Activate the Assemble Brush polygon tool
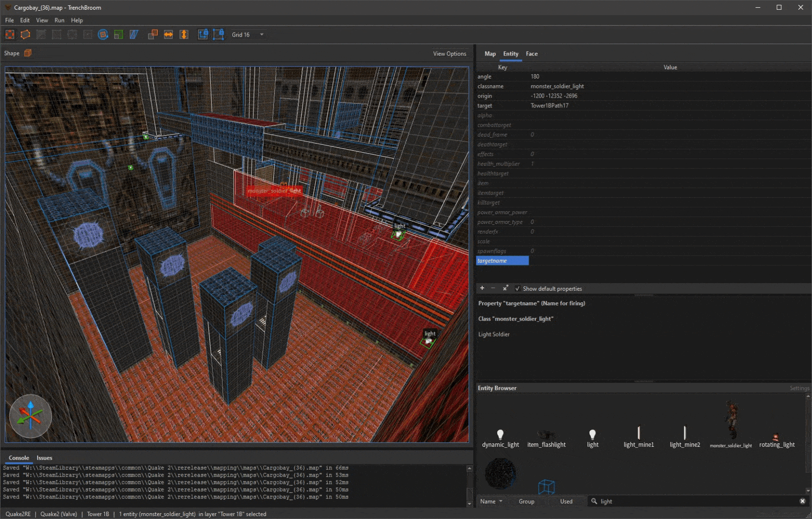 25,35
